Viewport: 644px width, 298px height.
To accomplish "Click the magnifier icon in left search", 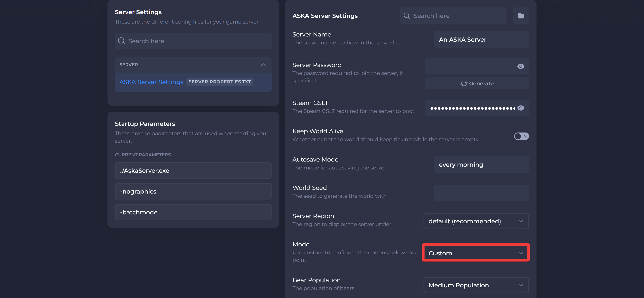I will tap(121, 41).
